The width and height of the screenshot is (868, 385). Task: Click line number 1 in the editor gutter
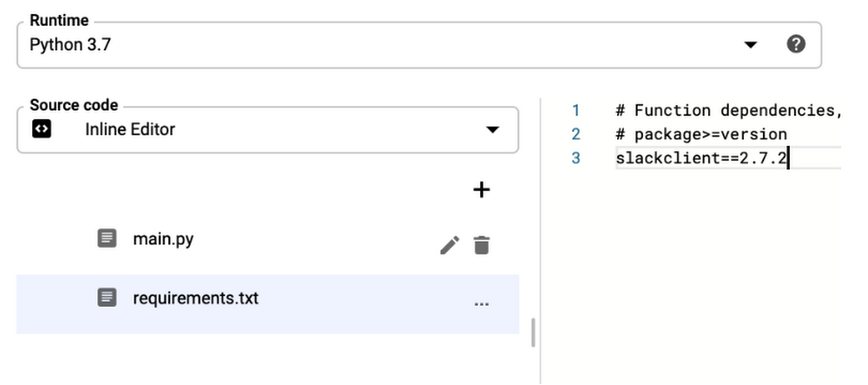pyautogui.click(x=575, y=110)
